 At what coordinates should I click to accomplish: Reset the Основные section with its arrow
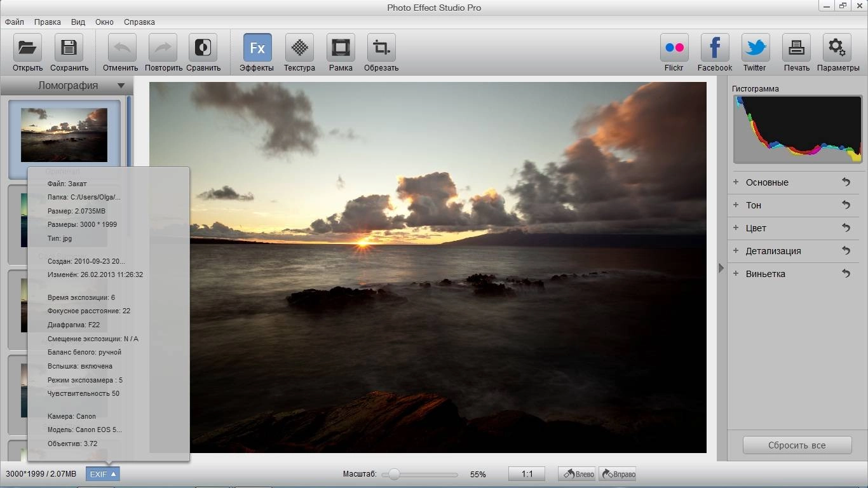click(846, 182)
